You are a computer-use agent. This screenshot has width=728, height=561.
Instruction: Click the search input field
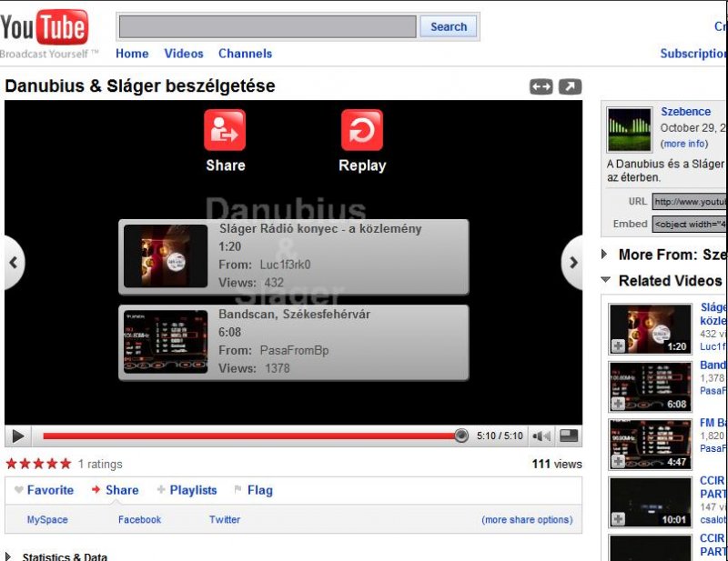[x=268, y=27]
